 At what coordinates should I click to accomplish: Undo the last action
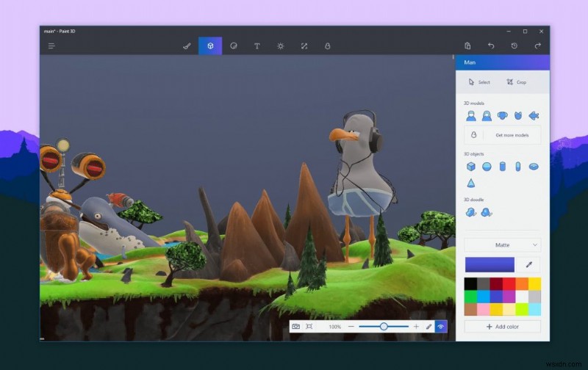(x=491, y=46)
